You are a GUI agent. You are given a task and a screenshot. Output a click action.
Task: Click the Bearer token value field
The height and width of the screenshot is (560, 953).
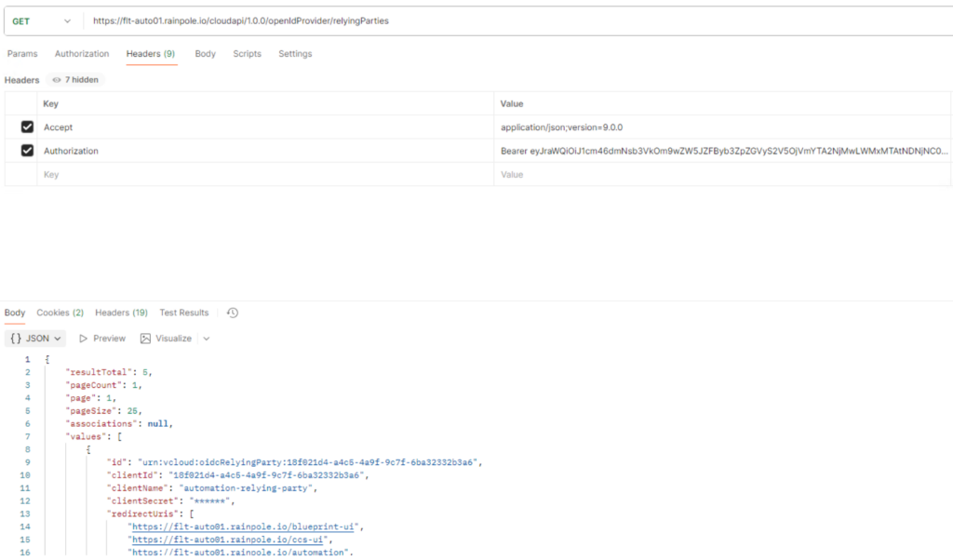pyautogui.click(x=724, y=151)
